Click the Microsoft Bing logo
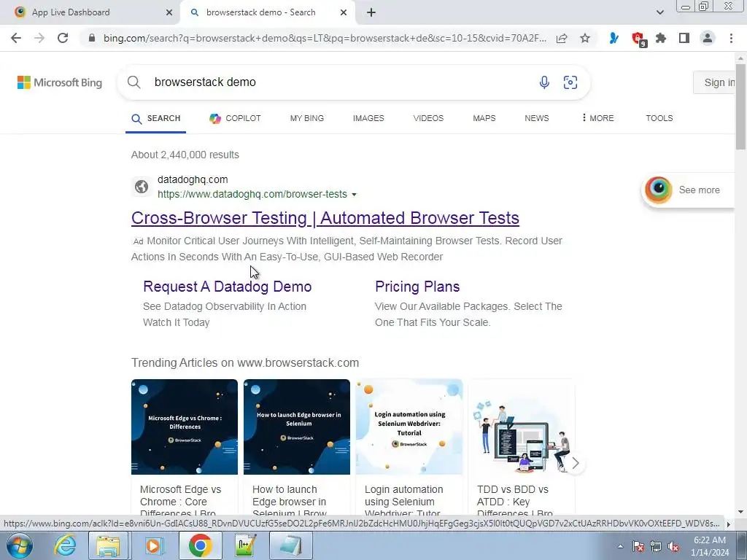The height and width of the screenshot is (560, 747). pyautogui.click(x=60, y=82)
